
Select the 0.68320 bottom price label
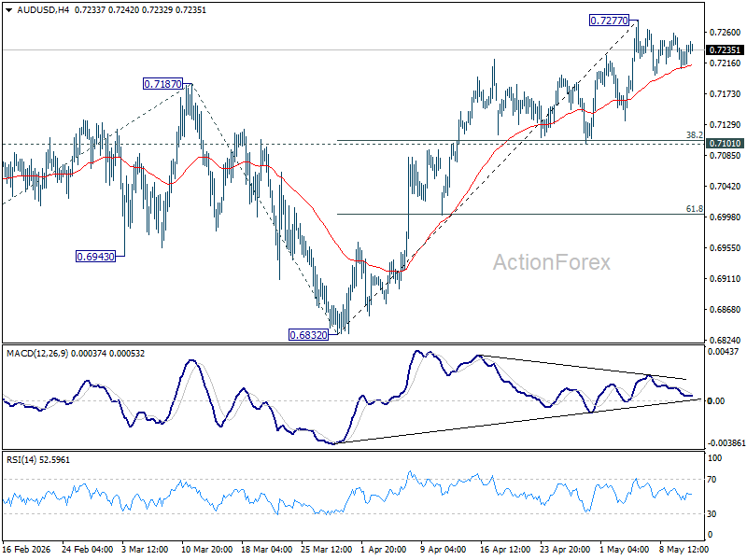click(x=309, y=335)
